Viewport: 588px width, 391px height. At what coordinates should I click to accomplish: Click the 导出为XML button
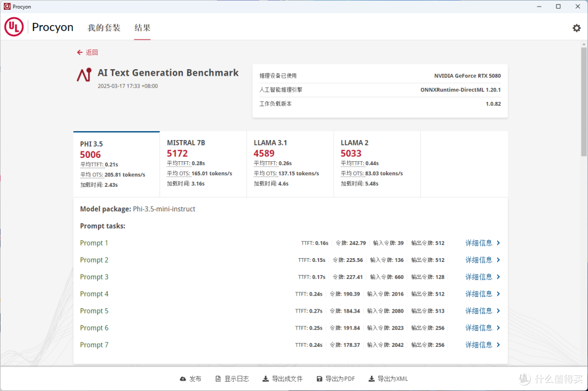388,378
